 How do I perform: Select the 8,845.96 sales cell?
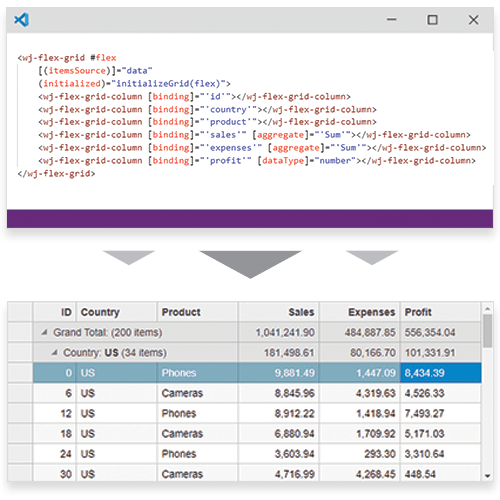pos(278,393)
